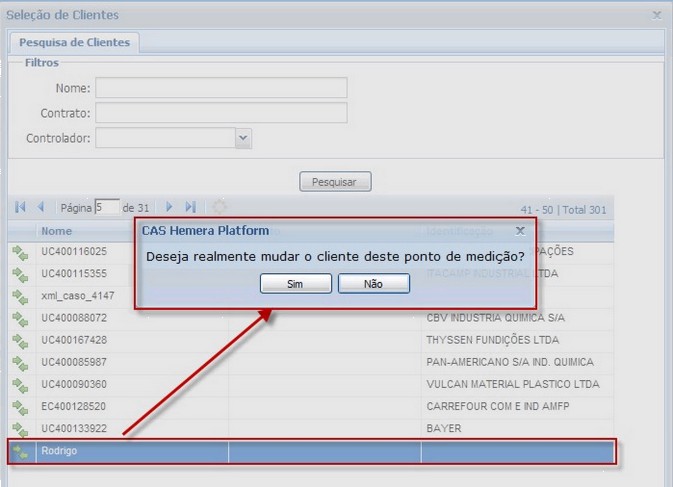
Task: Click the Pesquisar button
Action: tap(335, 182)
